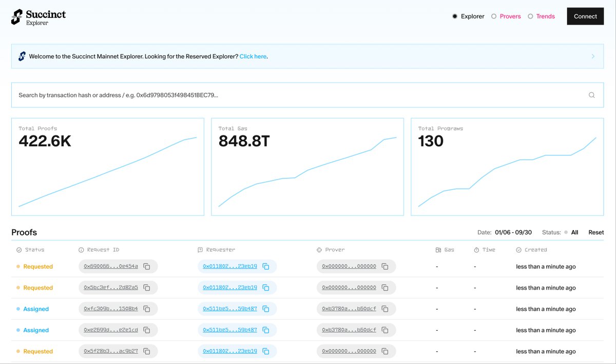This screenshot has width=616, height=364.
Task: Copy request ID 0xe2699d...e2e1cd
Action: pyautogui.click(x=147, y=330)
